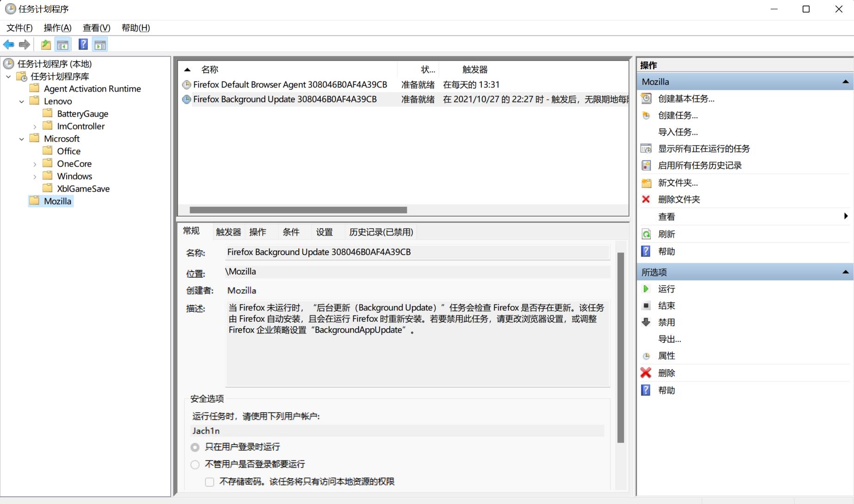
Task: Click the 导入任务... action link
Action: 678,132
